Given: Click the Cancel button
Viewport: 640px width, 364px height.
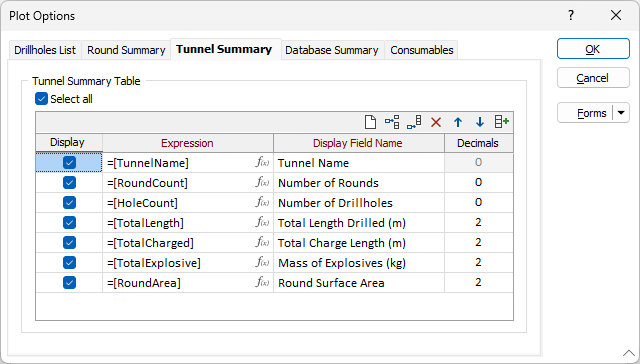Looking at the screenshot, I should point(593,78).
